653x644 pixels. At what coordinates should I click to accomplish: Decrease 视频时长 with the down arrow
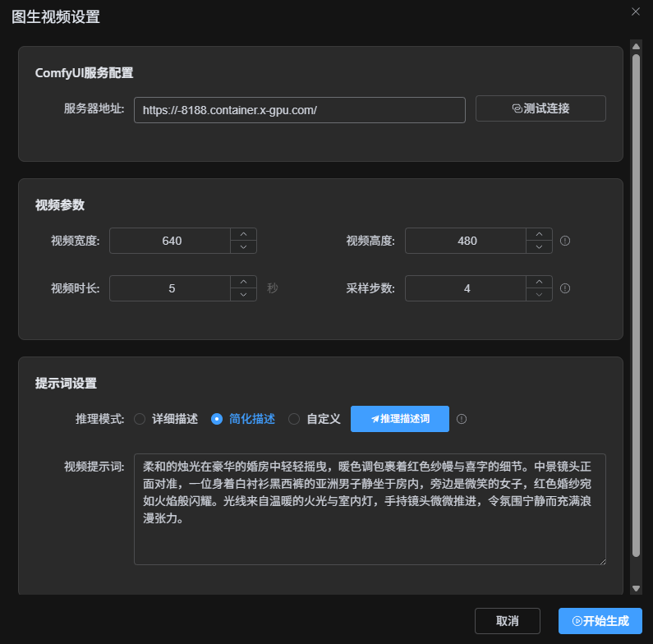[x=243, y=295]
